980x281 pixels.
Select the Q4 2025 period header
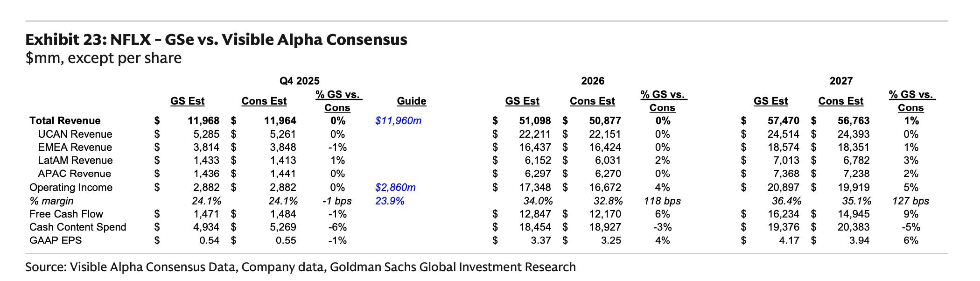pos(299,81)
